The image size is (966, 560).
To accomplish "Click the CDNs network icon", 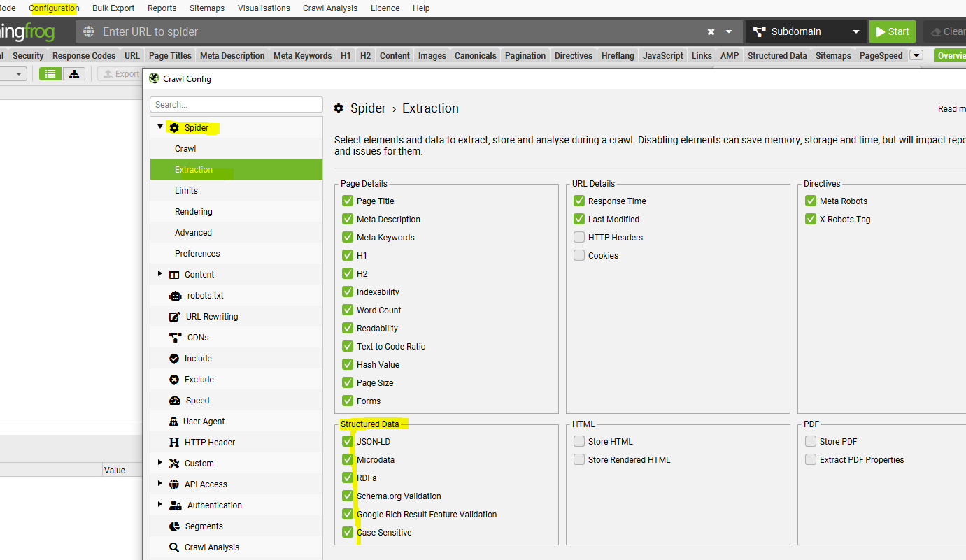I will (x=175, y=338).
